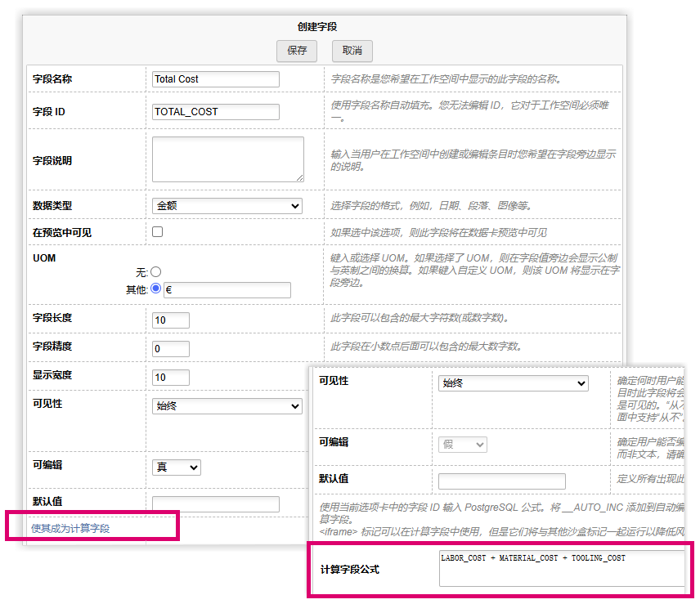Image resolution: width=700 pixels, height=604 pixels.
Task: Click the 字段精度 input showing 0
Action: (170, 348)
